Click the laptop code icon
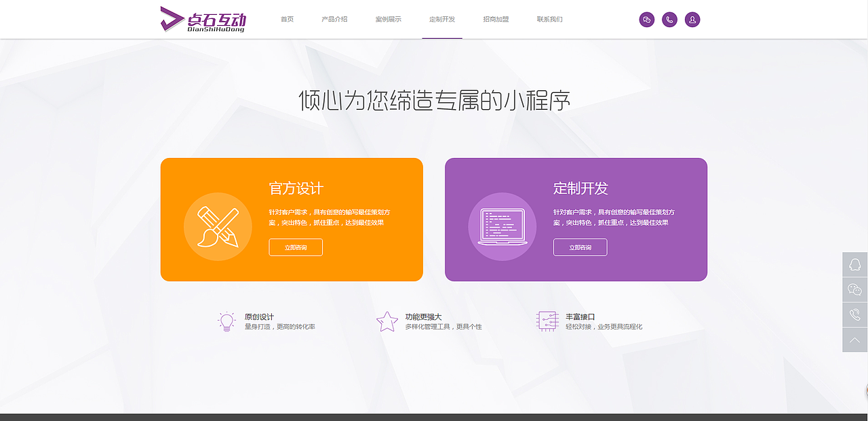The image size is (868, 421). [502, 226]
